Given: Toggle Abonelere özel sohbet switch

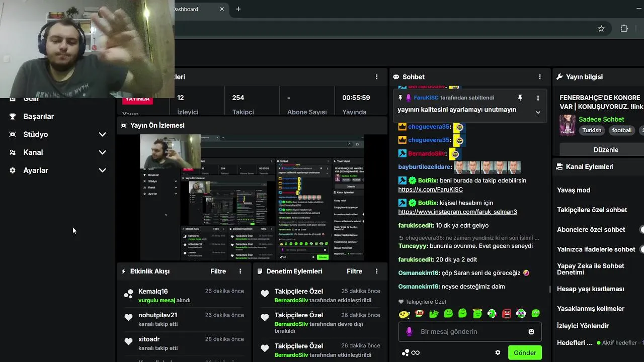Looking at the screenshot, I should coord(642,230).
